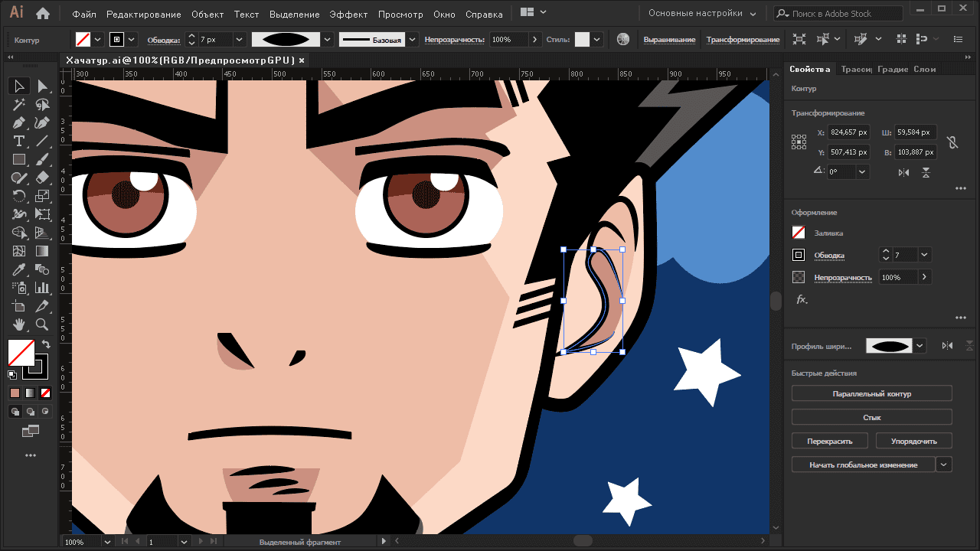Select the Slice tool

pyautogui.click(x=42, y=307)
